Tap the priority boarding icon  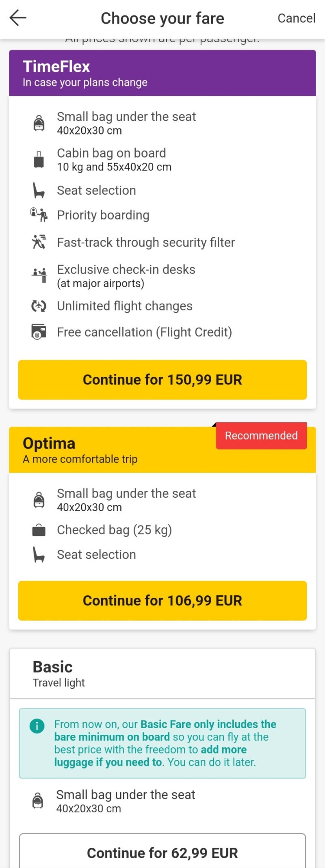click(x=39, y=215)
